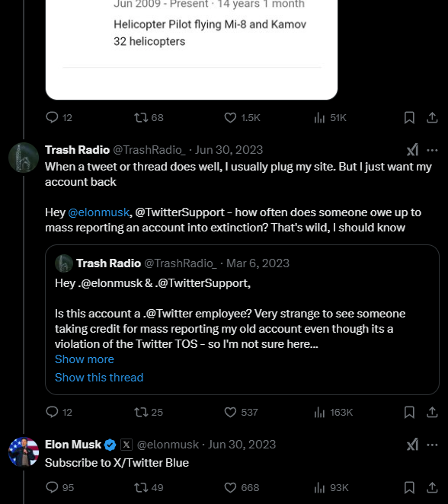Open the @elonmusk mention link

(99, 212)
